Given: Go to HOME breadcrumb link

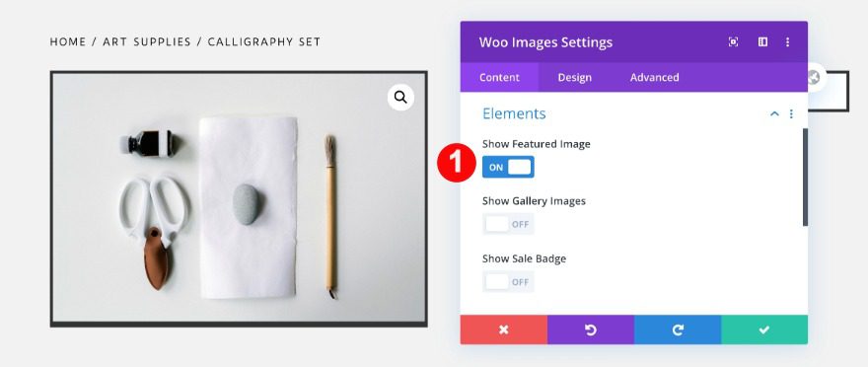Looking at the screenshot, I should pos(68,42).
